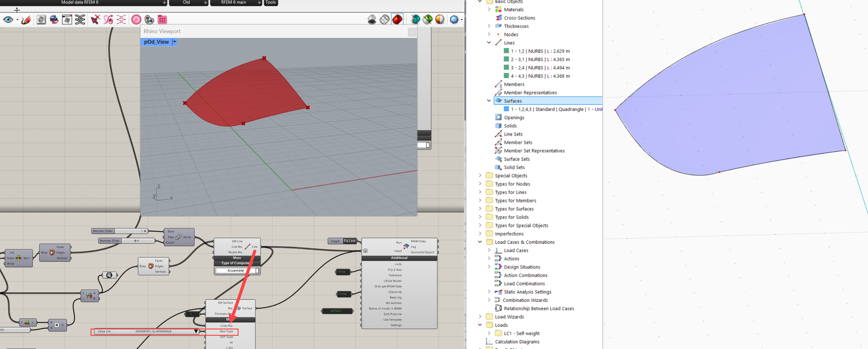Click the pink circular recompute icon
868x349 pixels.
(136, 19)
